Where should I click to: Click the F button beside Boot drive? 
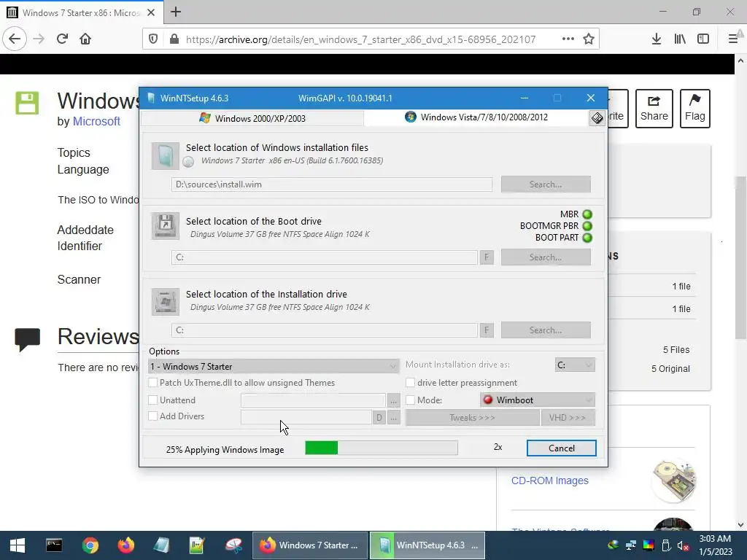point(487,257)
